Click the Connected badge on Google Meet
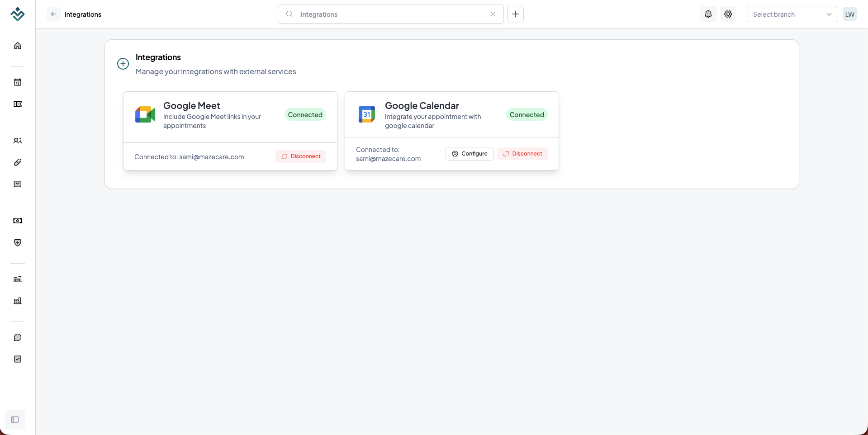The height and width of the screenshot is (435, 868). click(x=305, y=115)
